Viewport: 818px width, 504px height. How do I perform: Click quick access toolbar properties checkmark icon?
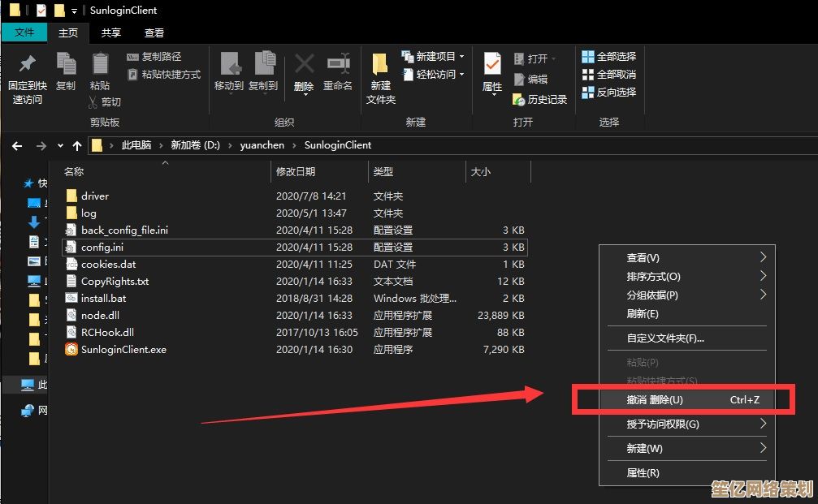point(41,10)
